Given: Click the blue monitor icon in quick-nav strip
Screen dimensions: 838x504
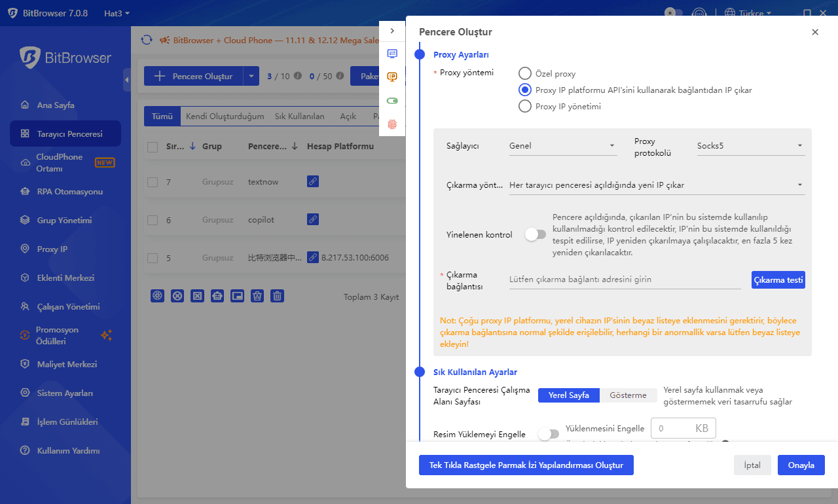Looking at the screenshot, I should tap(392, 54).
